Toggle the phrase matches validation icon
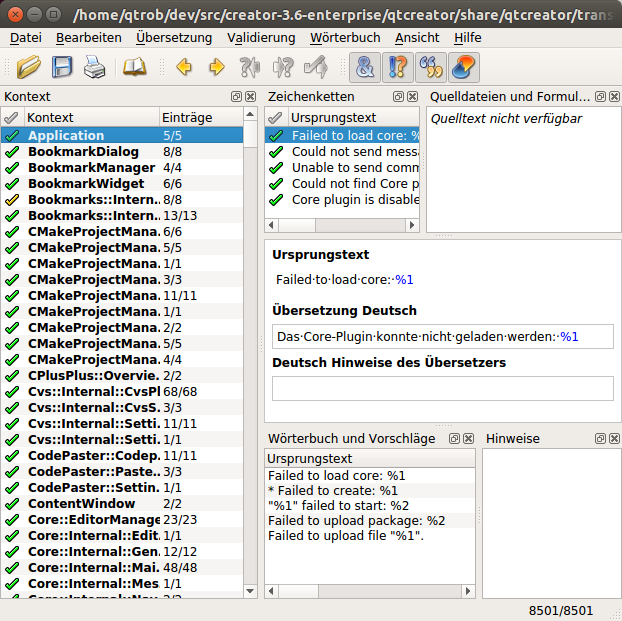 click(x=431, y=68)
